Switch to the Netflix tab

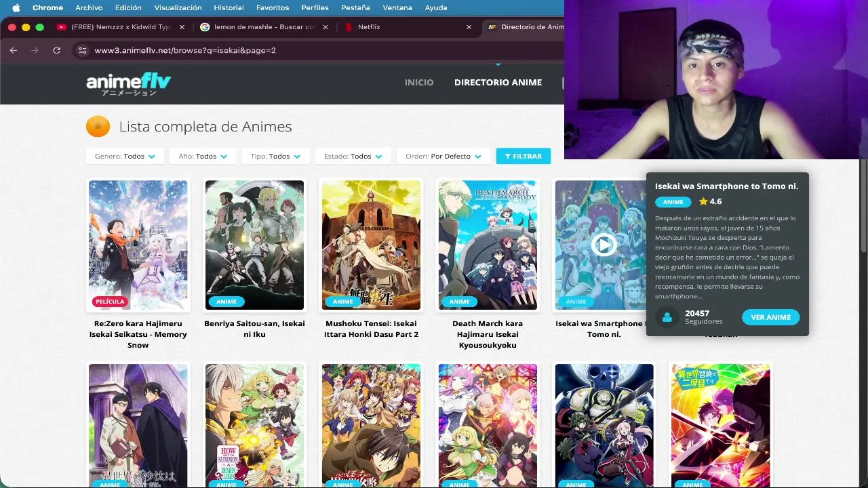(408, 27)
